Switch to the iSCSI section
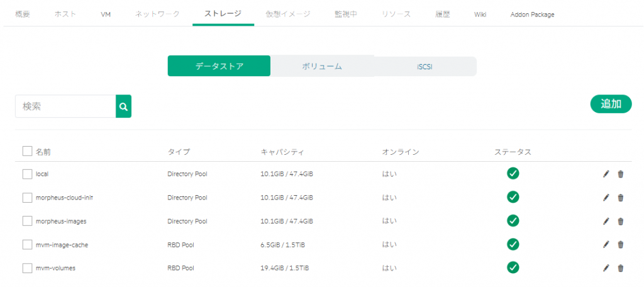 tap(425, 66)
